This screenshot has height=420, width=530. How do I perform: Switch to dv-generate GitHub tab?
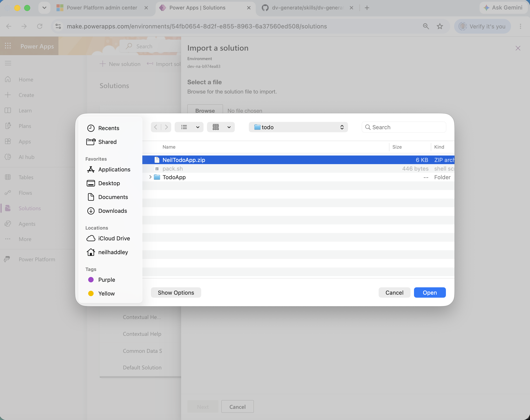307,8
